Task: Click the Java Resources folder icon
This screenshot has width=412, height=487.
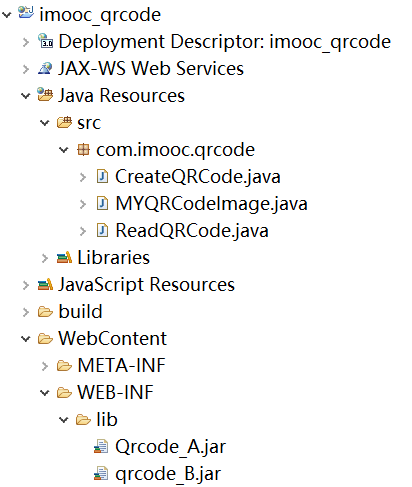Action: [x=45, y=95]
